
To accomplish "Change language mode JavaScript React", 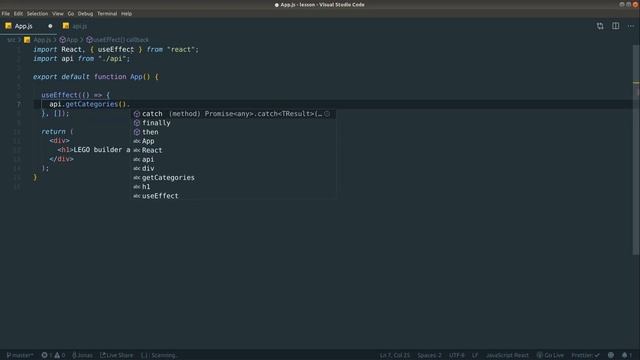I will pyautogui.click(x=507, y=356).
